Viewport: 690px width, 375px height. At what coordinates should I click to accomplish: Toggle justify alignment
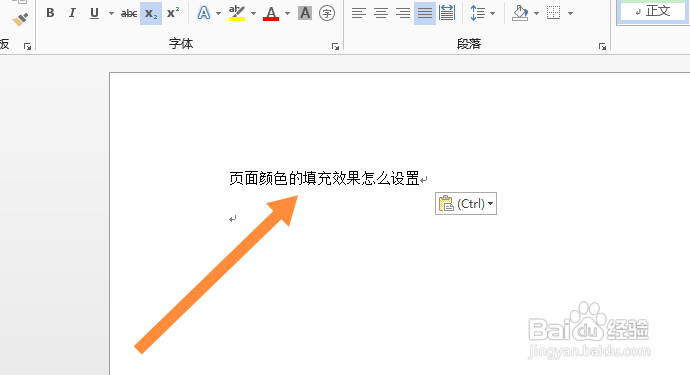(x=425, y=13)
